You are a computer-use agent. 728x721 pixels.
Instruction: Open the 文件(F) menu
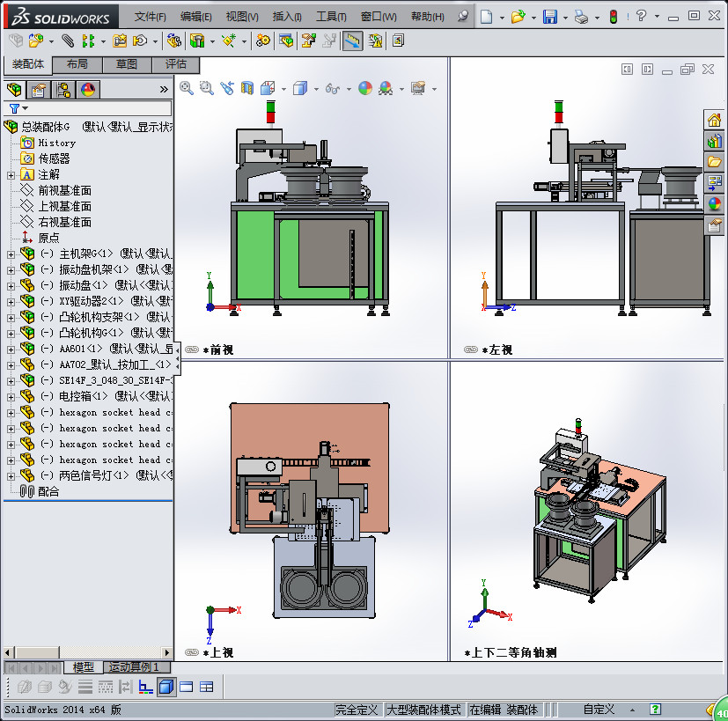click(151, 17)
